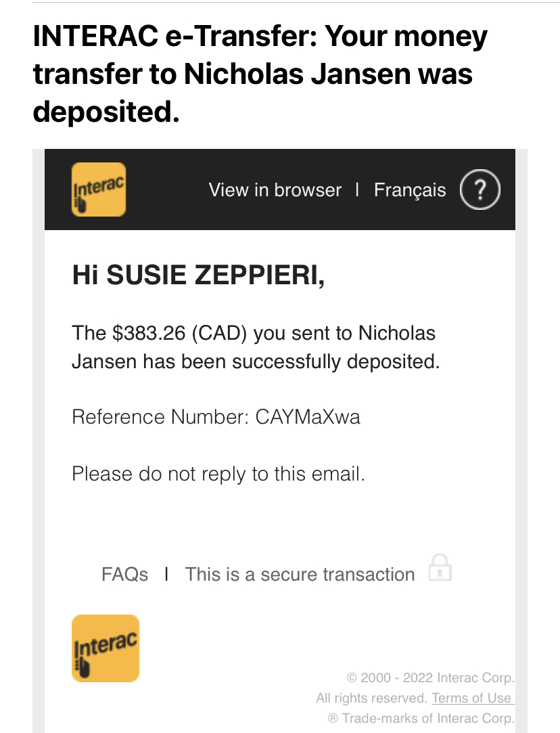Click the secure transaction padlock icon
560x733 pixels.
[x=440, y=567]
